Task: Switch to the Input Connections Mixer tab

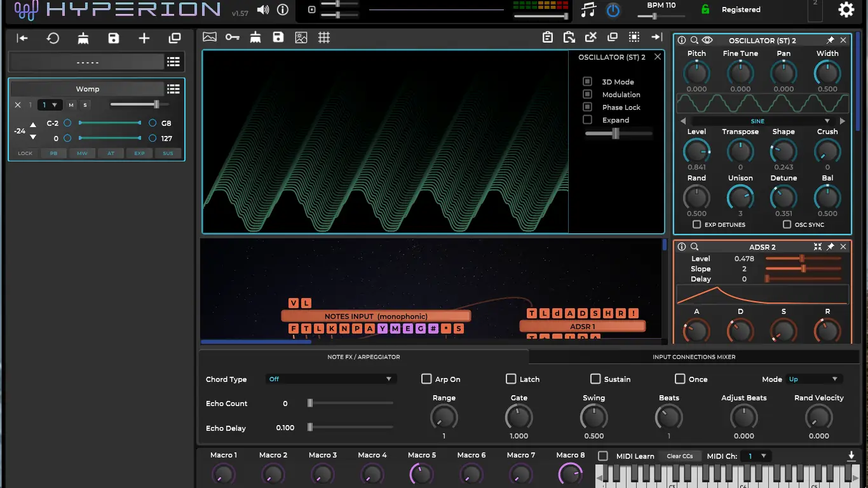Action: [x=694, y=357]
